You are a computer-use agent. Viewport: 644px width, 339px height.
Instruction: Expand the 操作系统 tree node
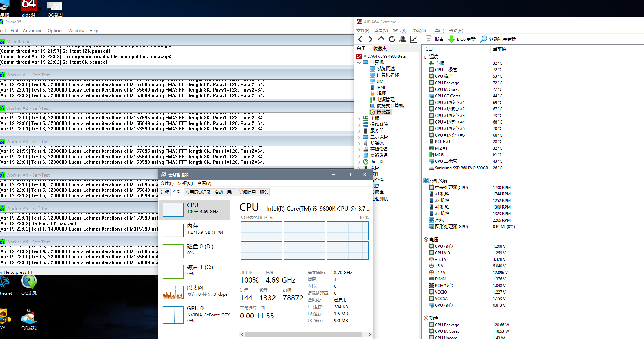(359, 125)
